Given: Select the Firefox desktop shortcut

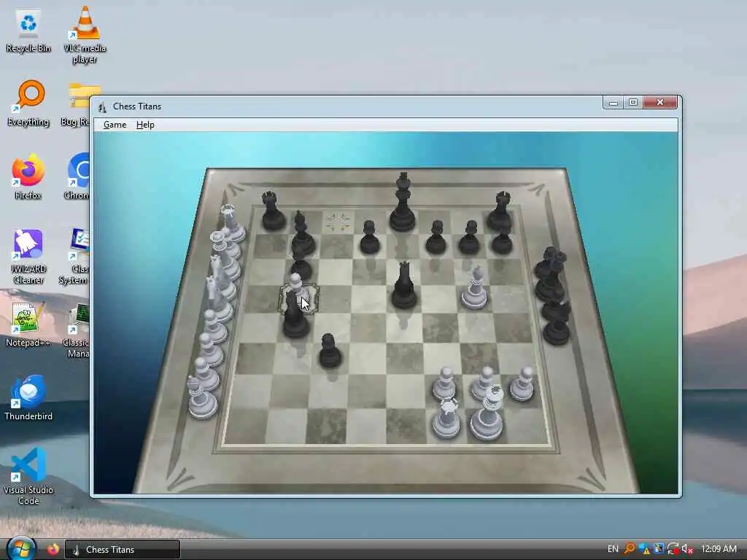Looking at the screenshot, I should pyautogui.click(x=28, y=176).
